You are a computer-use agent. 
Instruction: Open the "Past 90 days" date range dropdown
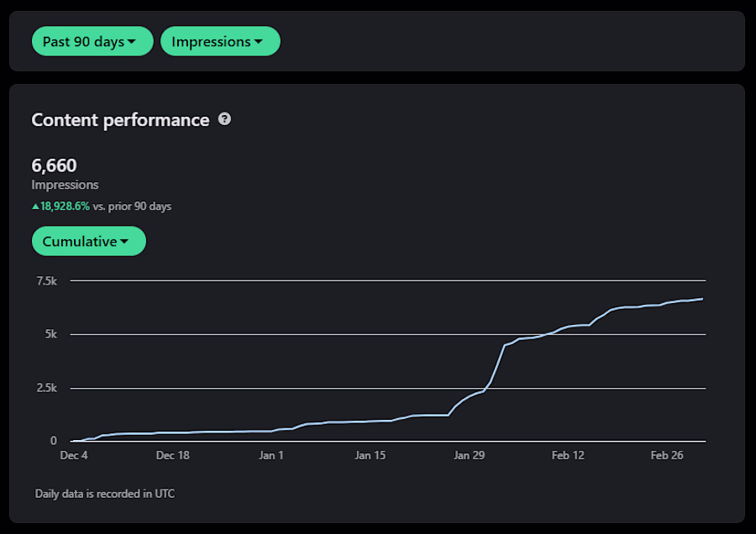click(x=92, y=42)
